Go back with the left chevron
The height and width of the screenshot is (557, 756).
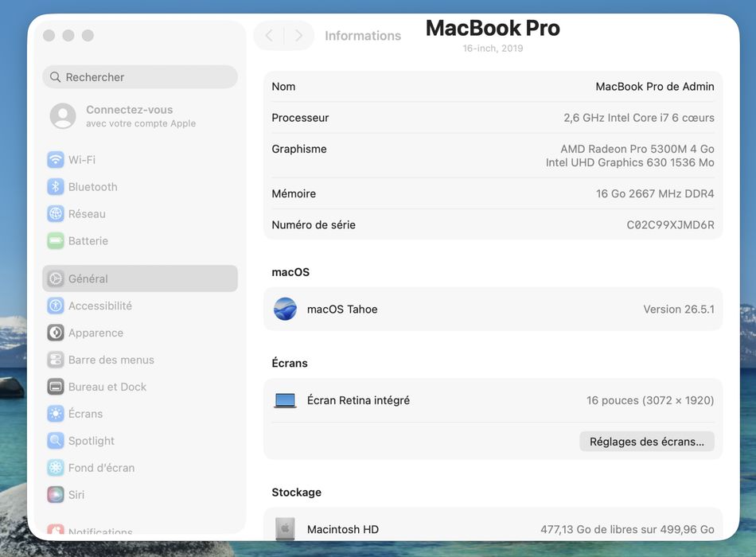pos(269,36)
